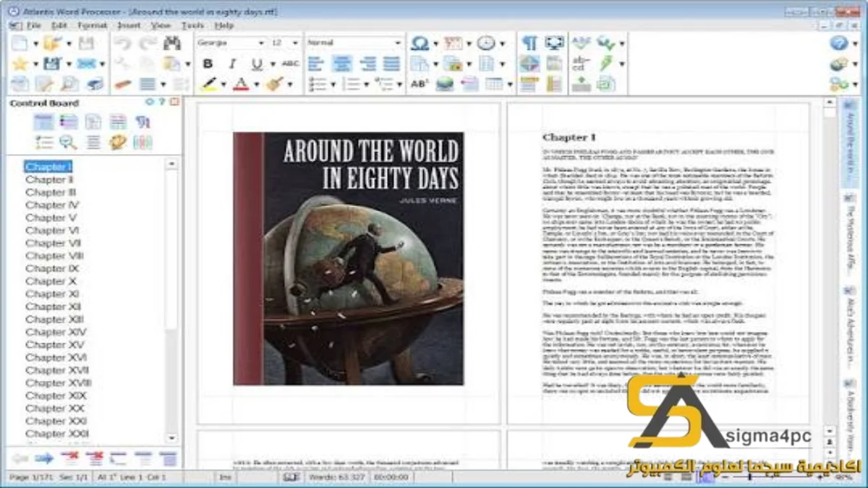Apply the Format Painter brush icon
Screen dimensions: 868x488
coord(274,84)
